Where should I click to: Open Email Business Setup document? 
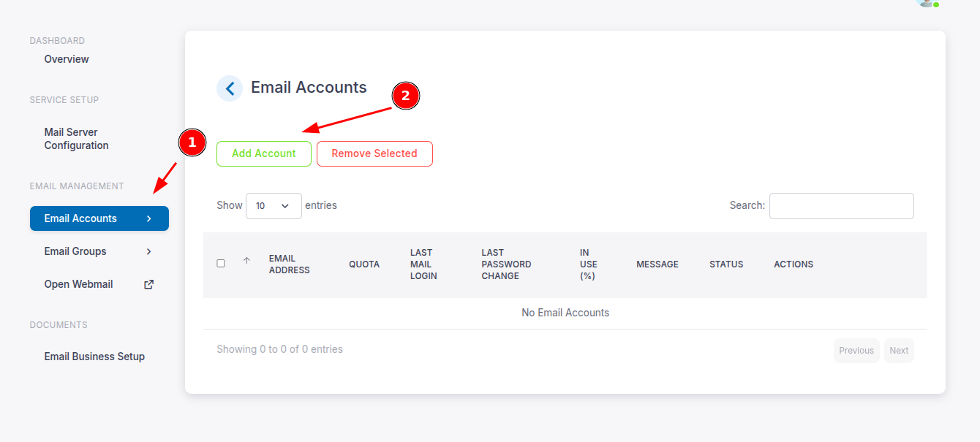click(94, 357)
